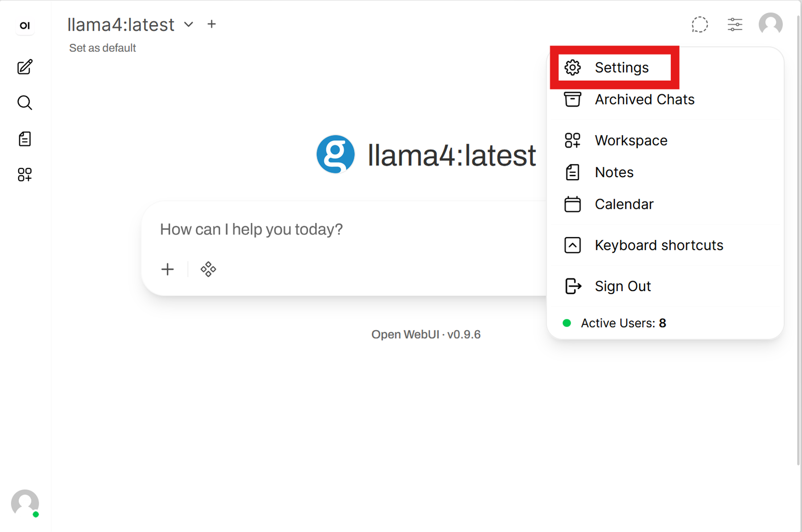Click the llama4:latest model logo
Viewport: 802px width, 532px height.
click(x=335, y=154)
